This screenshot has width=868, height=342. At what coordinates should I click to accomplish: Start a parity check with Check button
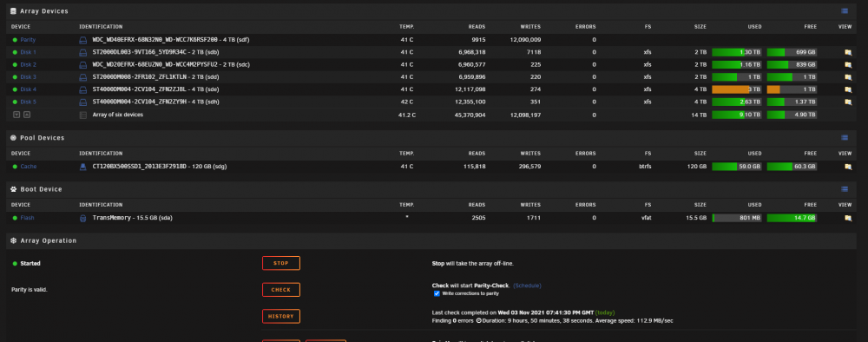pos(281,290)
